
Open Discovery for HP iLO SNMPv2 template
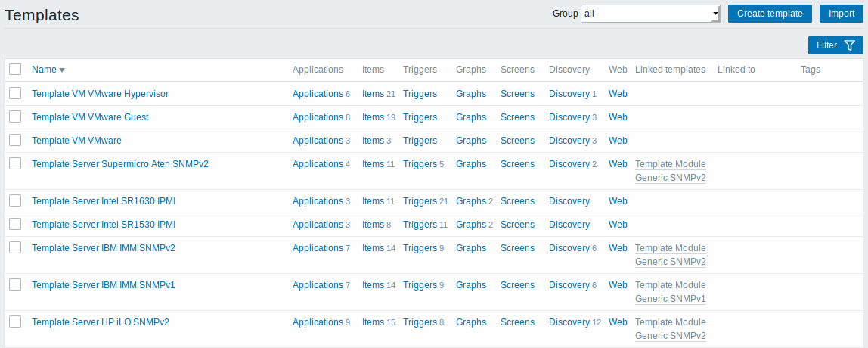[569, 322]
